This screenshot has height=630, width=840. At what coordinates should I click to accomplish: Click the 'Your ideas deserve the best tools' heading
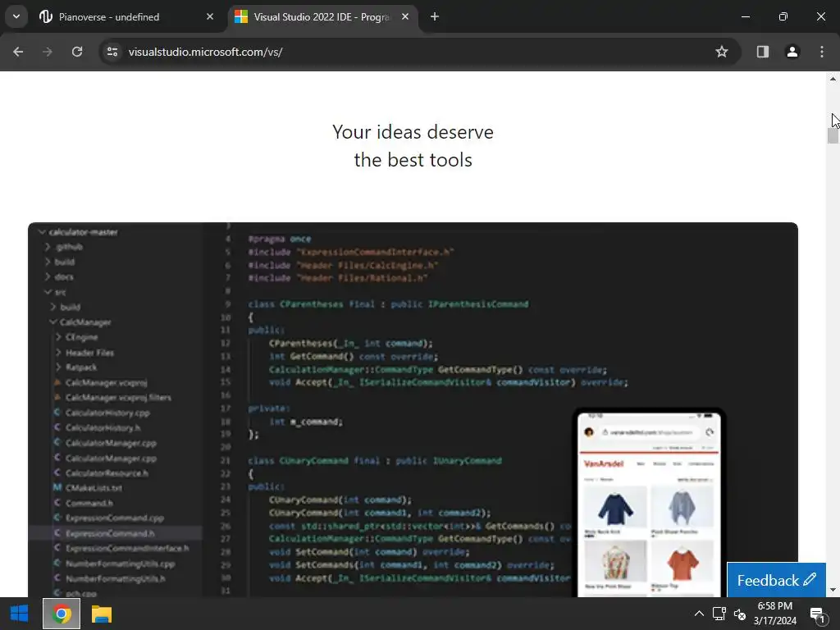coord(413,146)
